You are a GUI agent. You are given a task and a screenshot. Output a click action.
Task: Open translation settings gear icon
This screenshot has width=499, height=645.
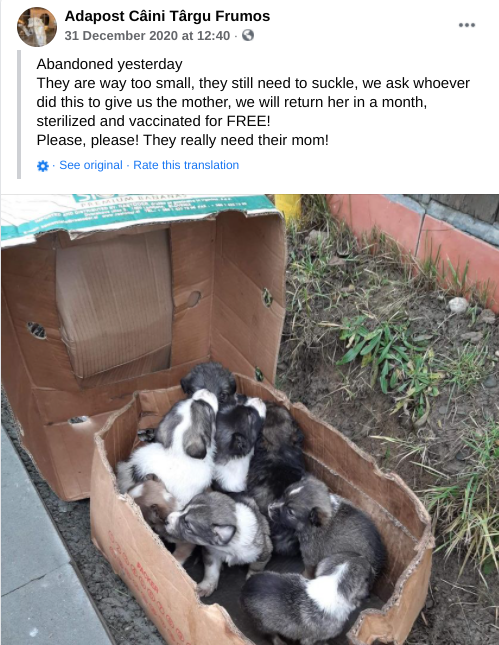(x=43, y=166)
